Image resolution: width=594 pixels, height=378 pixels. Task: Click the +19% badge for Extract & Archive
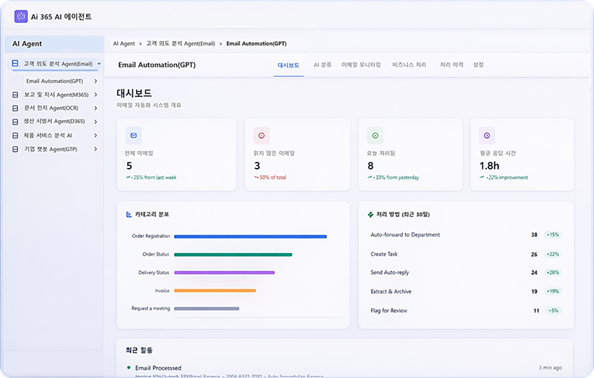tap(553, 292)
